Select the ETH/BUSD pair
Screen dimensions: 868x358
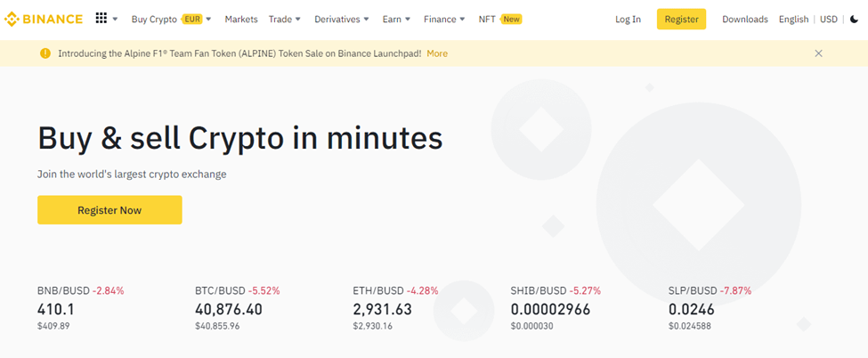(x=378, y=290)
